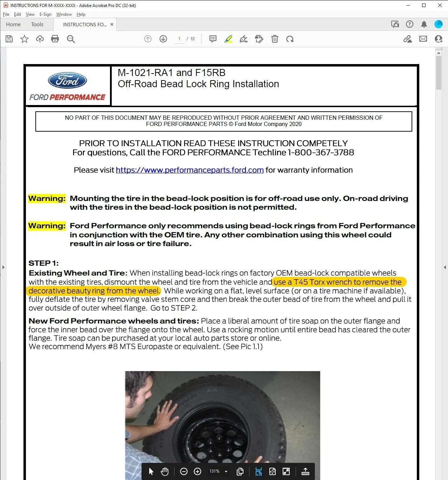Choose the Selection arrow tool
The width and height of the screenshot is (448, 480).
pyautogui.click(x=151, y=472)
